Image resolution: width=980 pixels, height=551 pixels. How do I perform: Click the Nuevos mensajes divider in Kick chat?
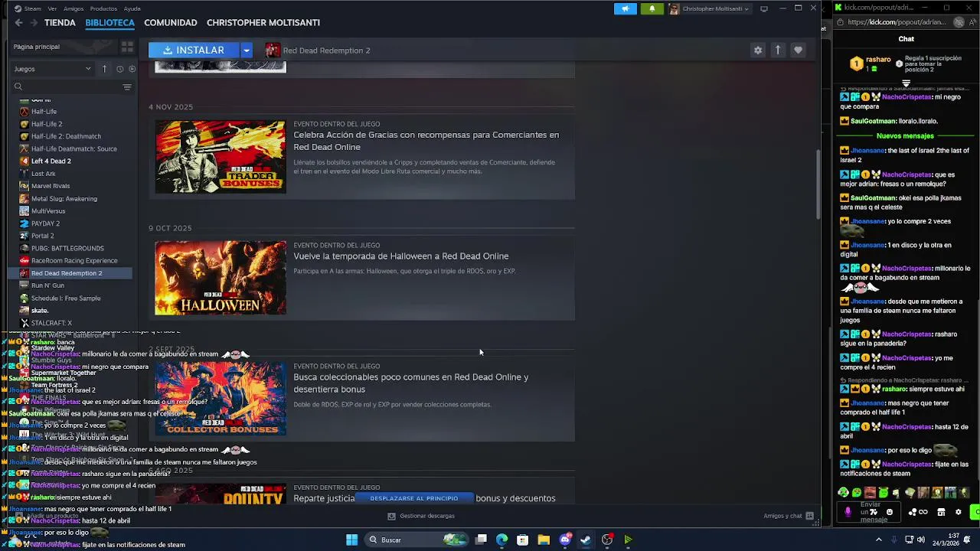(x=906, y=136)
